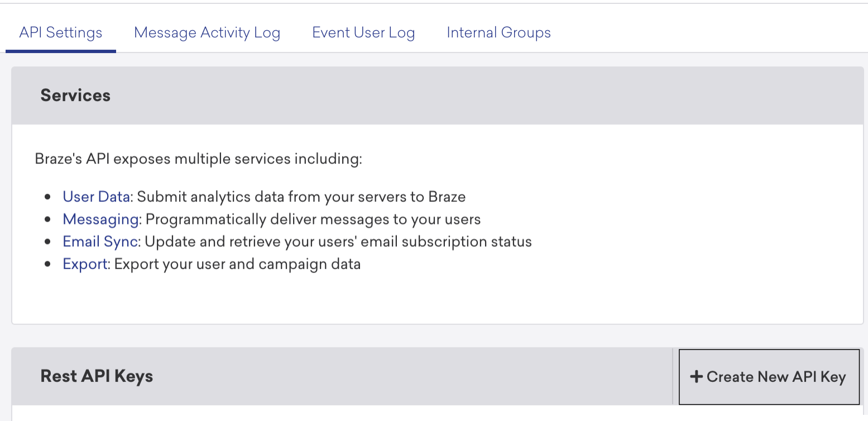Screen dimensions: 868x421
Task: Click the "Export your user and campaign data" text
Action: (237, 264)
